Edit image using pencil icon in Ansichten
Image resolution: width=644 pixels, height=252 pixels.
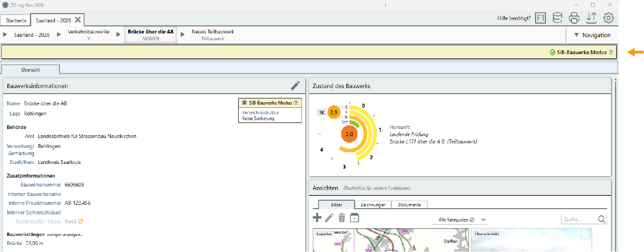329,218
